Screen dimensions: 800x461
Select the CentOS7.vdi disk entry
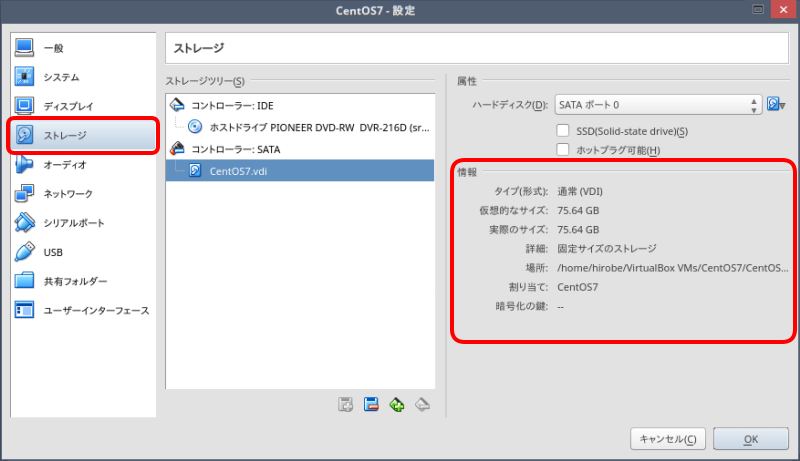[300, 170]
